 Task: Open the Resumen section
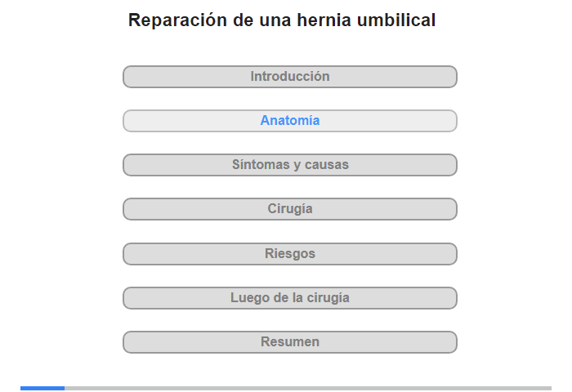[289, 342]
